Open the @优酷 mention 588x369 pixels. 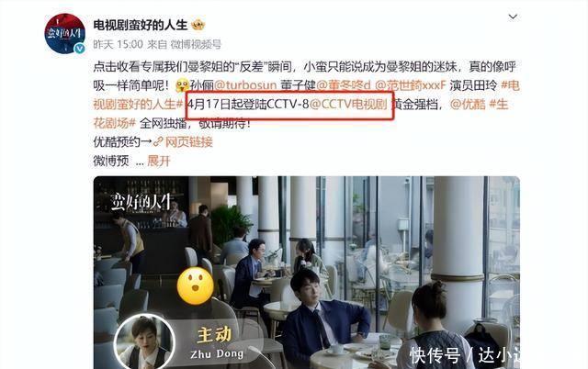tap(468, 104)
